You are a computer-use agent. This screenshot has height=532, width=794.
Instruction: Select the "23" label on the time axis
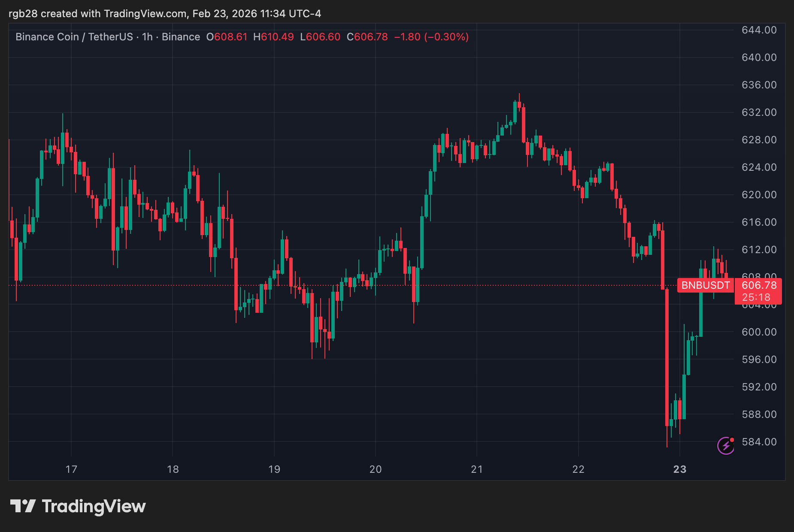(680, 469)
